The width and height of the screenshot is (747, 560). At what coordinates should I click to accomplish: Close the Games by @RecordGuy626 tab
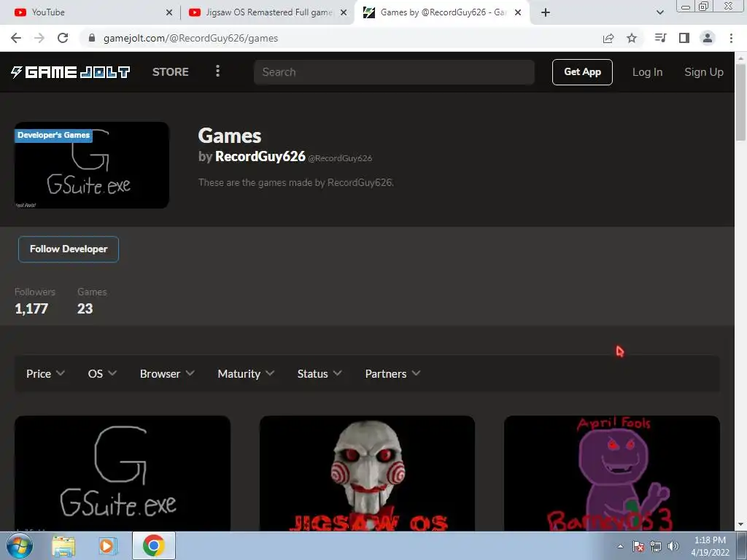[518, 12]
